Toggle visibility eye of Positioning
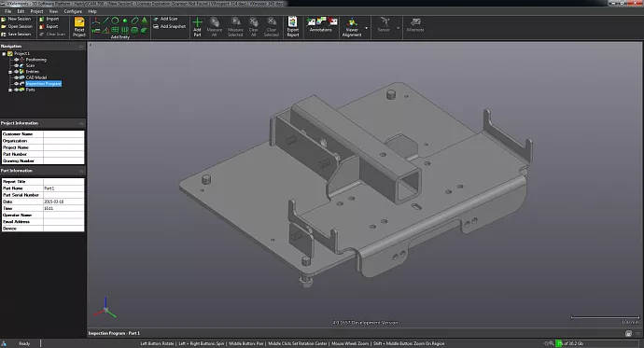 tap(17, 60)
